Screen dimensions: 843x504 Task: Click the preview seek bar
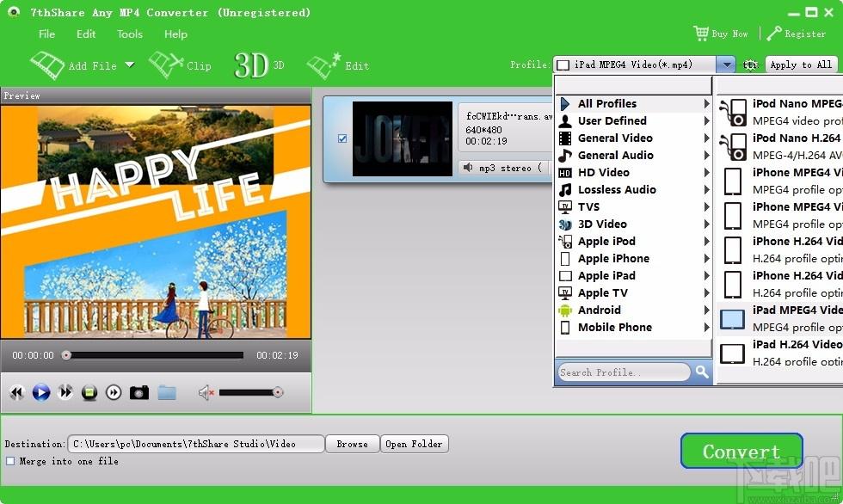(153, 355)
